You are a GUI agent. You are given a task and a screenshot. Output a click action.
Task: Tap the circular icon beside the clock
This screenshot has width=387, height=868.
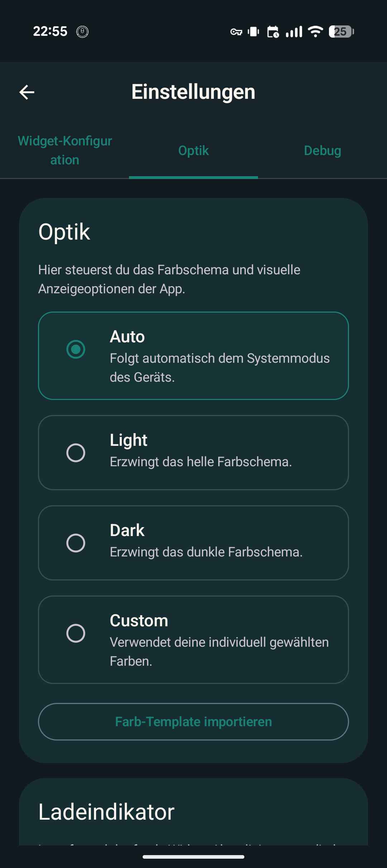(82, 32)
